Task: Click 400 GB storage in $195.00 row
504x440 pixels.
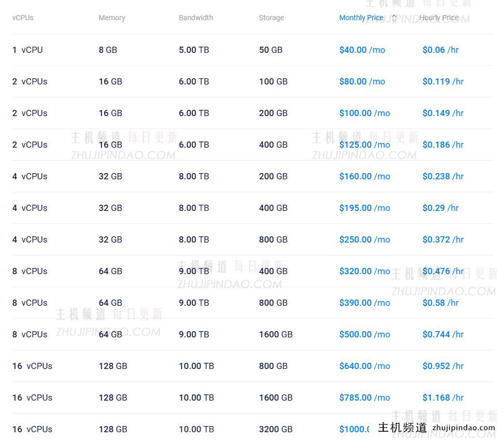Action: [x=273, y=208]
